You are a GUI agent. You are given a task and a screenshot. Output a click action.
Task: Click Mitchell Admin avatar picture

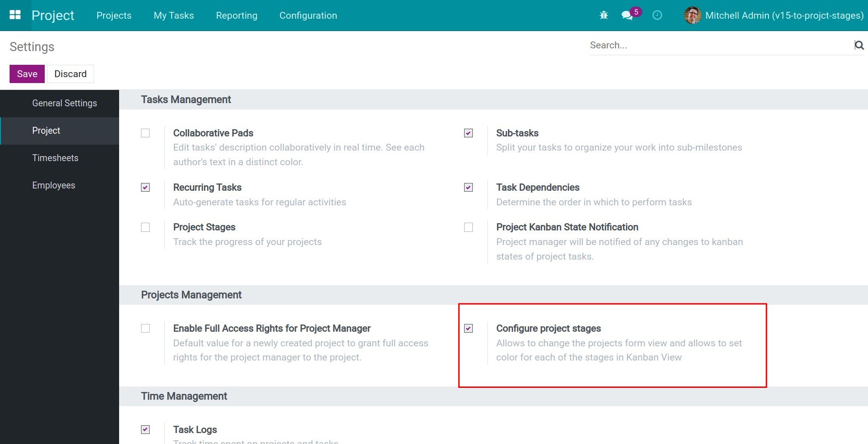click(x=692, y=16)
